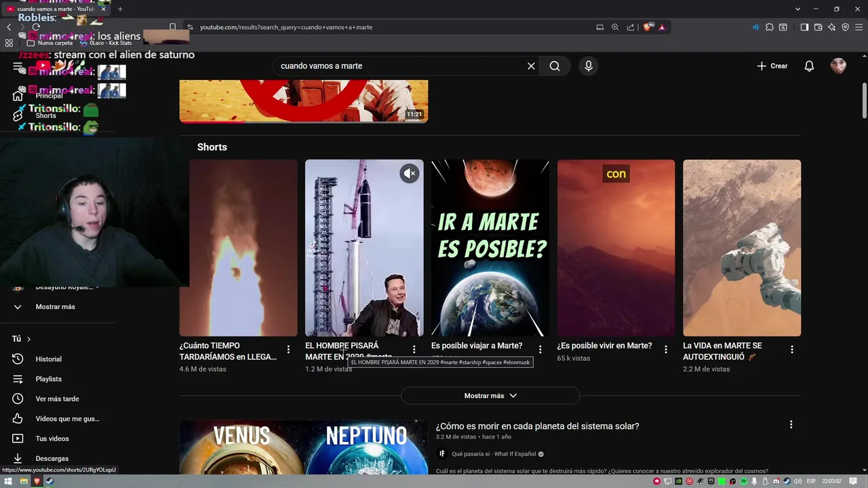This screenshot has height=488, width=868.
Task: Close the 'cuando vamos a marte' tab
Action: (x=103, y=9)
